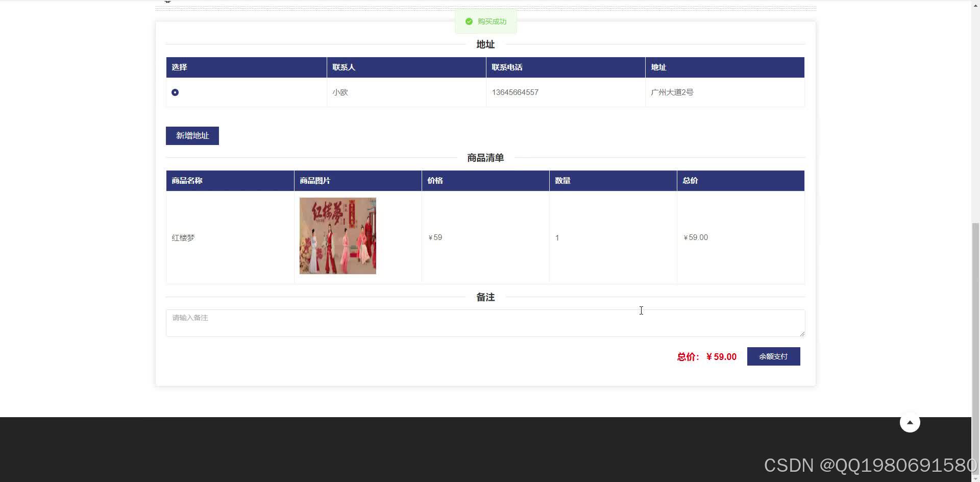The width and height of the screenshot is (980, 482).
Task: Click the 余额支付 payment button
Action: click(773, 356)
